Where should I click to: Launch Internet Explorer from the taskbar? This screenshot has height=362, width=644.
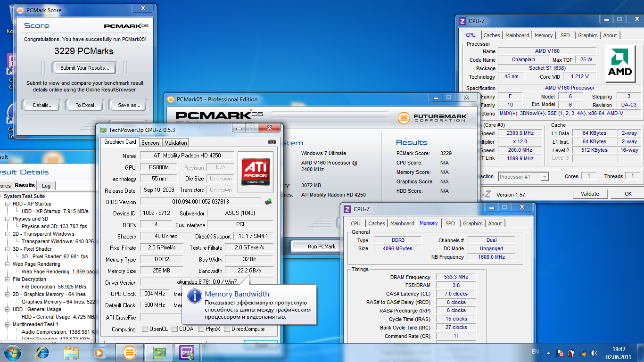click(x=42, y=352)
